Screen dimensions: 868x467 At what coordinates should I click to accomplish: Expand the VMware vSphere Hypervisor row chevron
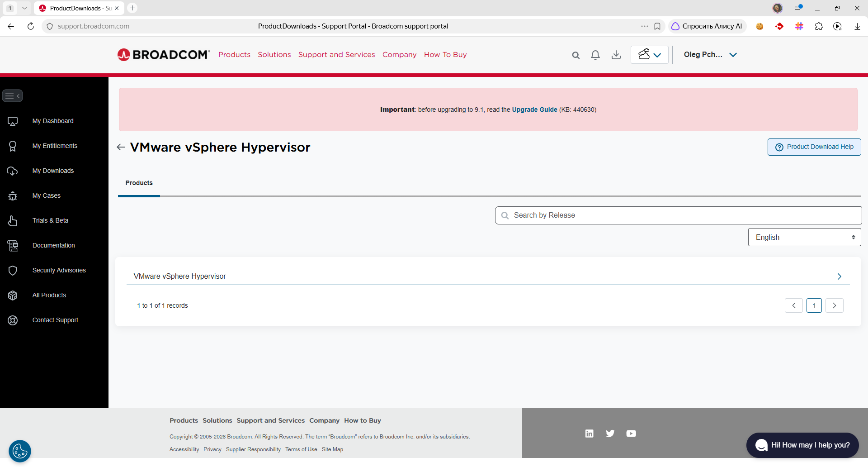pyautogui.click(x=839, y=276)
